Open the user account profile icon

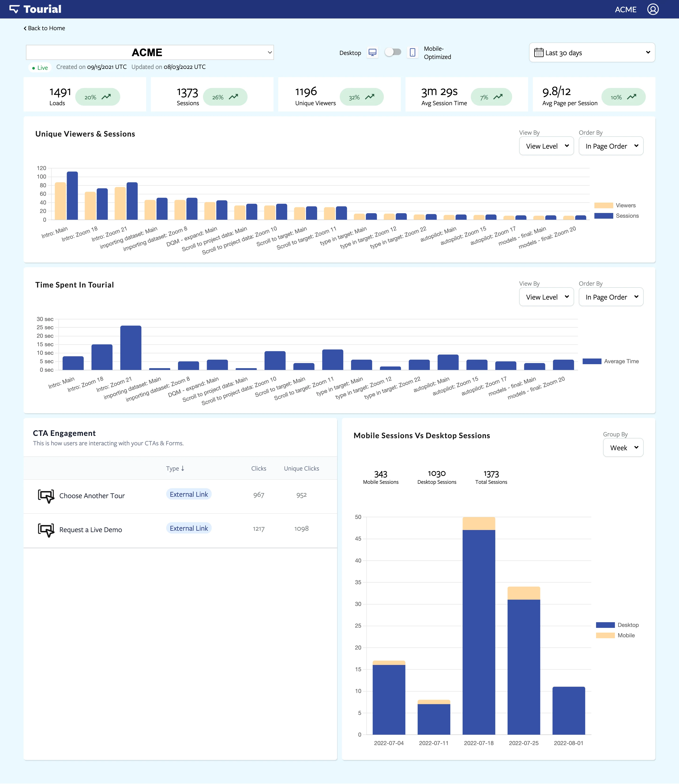653,9
